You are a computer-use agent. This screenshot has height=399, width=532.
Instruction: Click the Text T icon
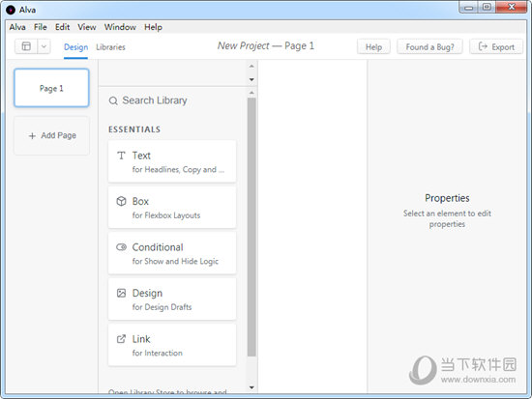tap(121, 156)
